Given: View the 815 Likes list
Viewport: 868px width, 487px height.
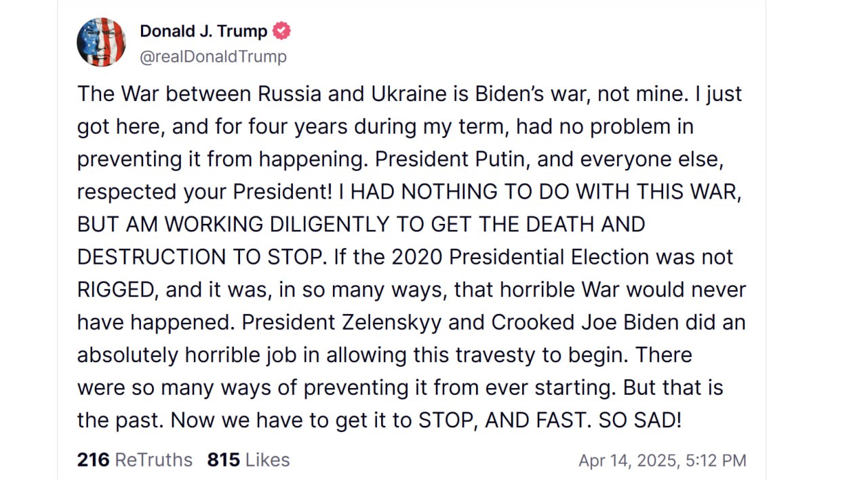Looking at the screenshot, I should 248,460.
